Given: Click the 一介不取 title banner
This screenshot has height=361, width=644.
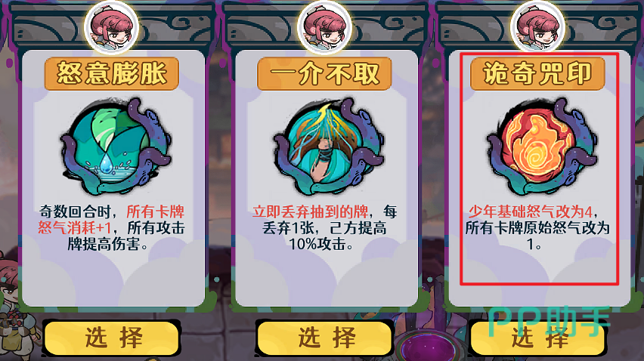Looking at the screenshot, I should tap(324, 73).
